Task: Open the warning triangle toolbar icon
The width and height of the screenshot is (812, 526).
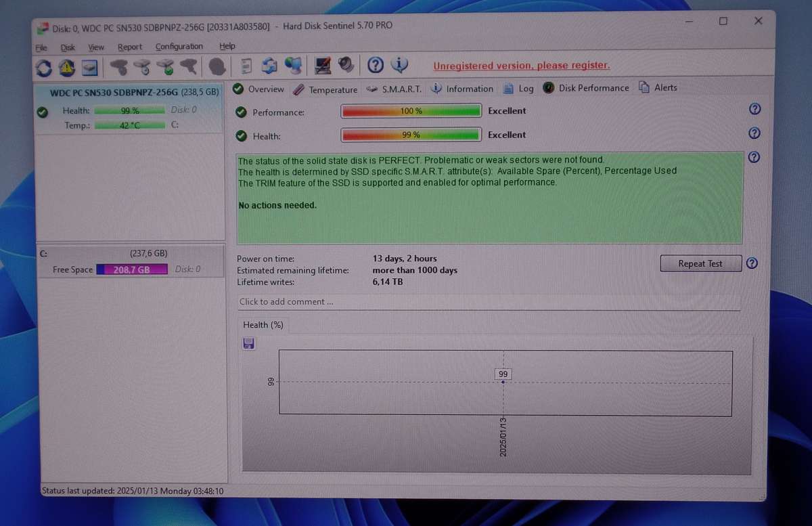Action: 66,65
